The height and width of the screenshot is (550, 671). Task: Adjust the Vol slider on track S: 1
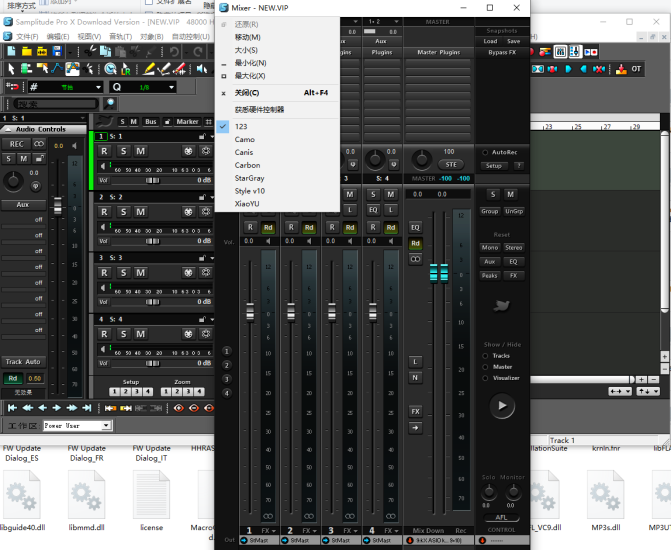tap(152, 180)
